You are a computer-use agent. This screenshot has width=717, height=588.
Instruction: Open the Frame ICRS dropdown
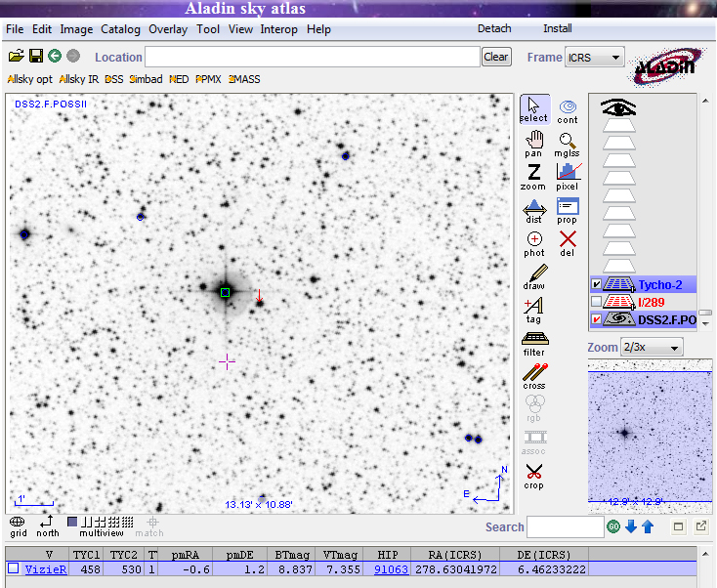pyautogui.click(x=595, y=58)
